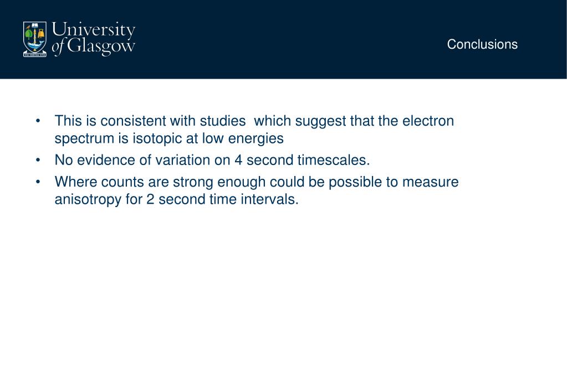Viewport: 567px width, 392px height.
Task: Select the first bullet point marker
Action: coord(38,121)
